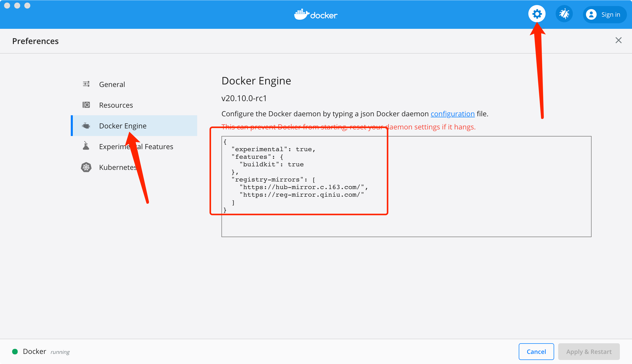This screenshot has height=364, width=632.
Task: Click the Apply & Restart button
Action: [x=589, y=351]
